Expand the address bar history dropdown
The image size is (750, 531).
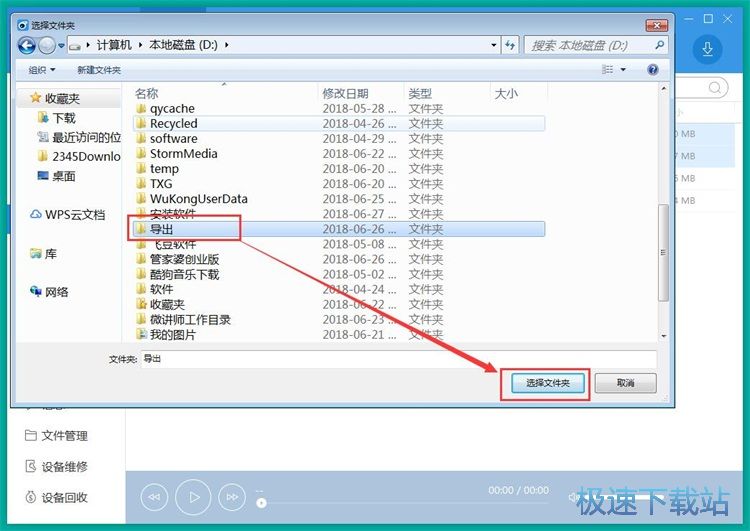tap(494, 45)
